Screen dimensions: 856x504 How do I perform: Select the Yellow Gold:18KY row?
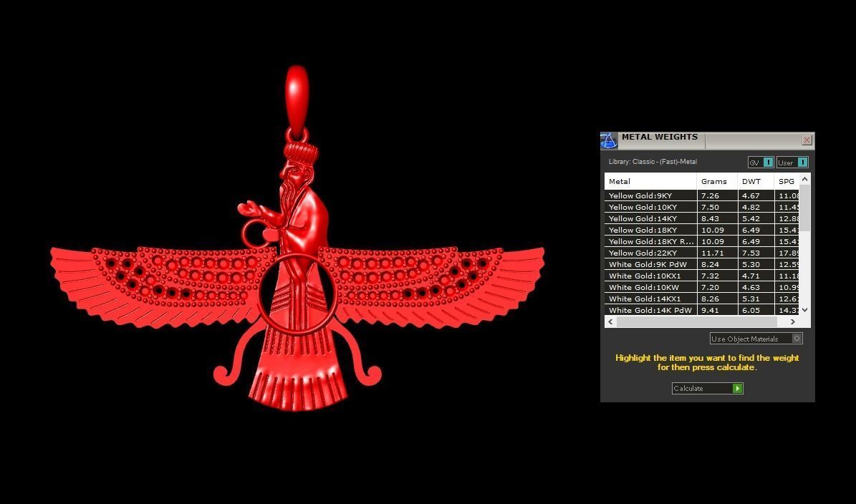pos(702,230)
